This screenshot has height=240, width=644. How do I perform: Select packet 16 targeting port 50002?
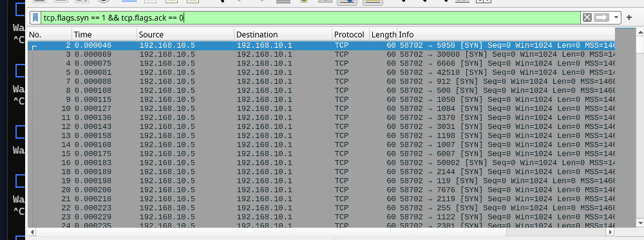321,163
